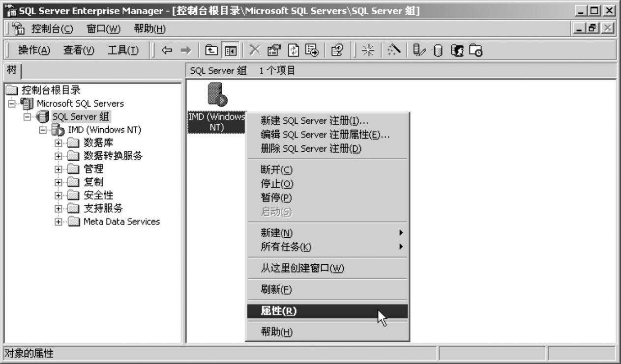Open the 帮助(H) menu in the menu bar
The height and width of the screenshot is (364, 621).
(x=149, y=29)
